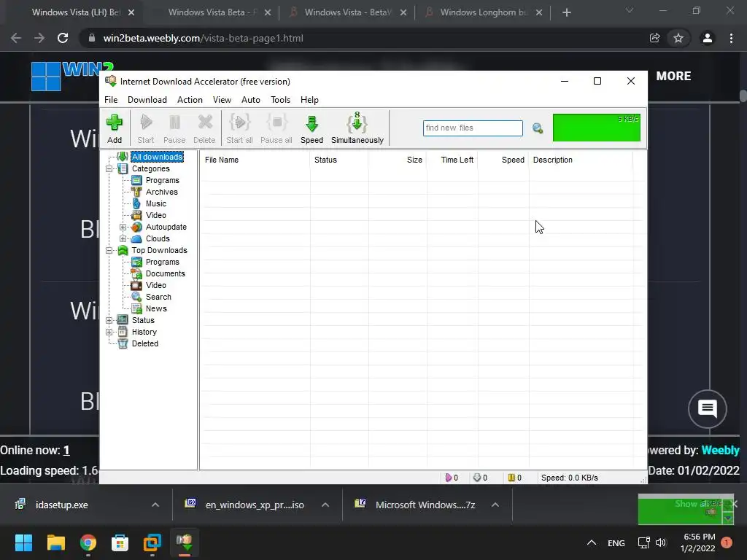The width and height of the screenshot is (747, 560).
Task: Select the Deleted tree node
Action: 145,344
